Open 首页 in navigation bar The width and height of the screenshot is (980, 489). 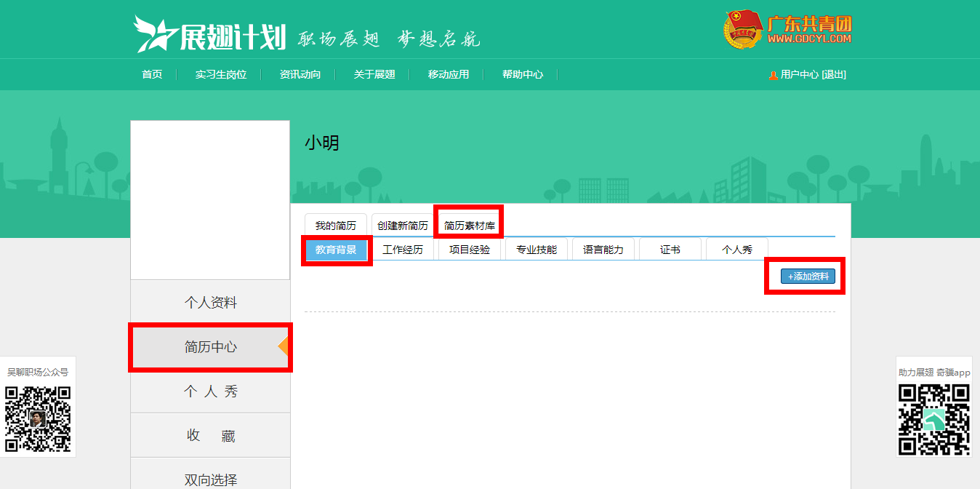[152, 74]
